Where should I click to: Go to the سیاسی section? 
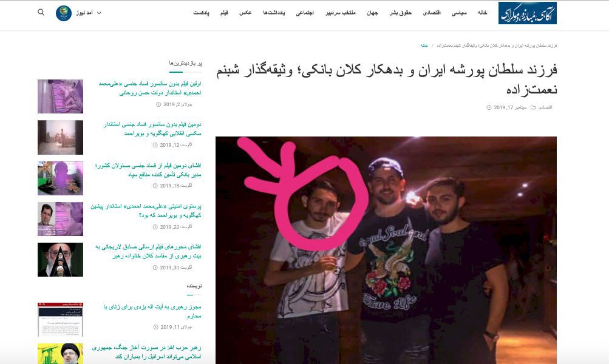(458, 13)
